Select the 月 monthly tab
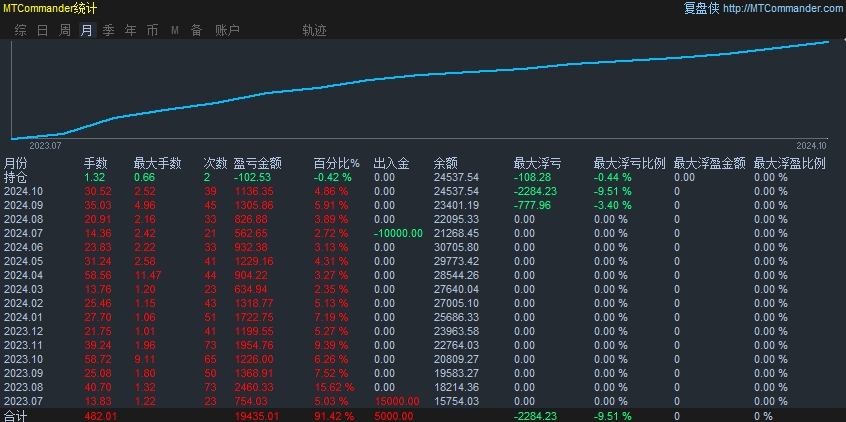Screen dimensions: 846x422 tap(86, 30)
